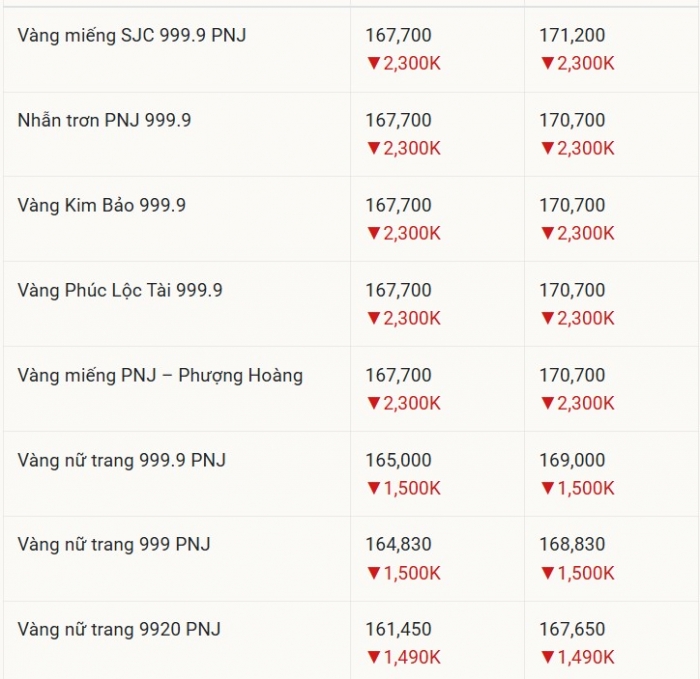Select the Vàng nữ trang 9920 PNJ name
This screenshot has height=679, width=700.
(119, 631)
